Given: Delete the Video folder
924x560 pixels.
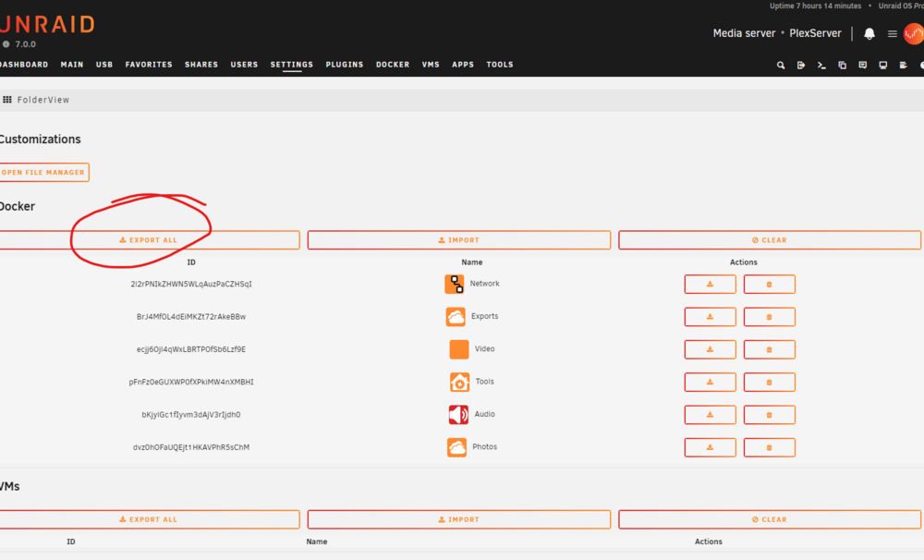Looking at the screenshot, I should [x=769, y=349].
